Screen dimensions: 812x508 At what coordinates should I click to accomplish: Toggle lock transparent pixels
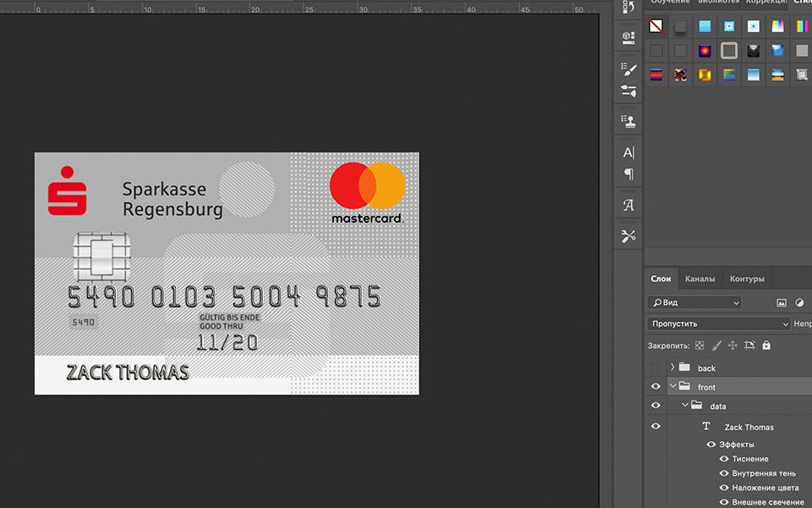pyautogui.click(x=700, y=345)
